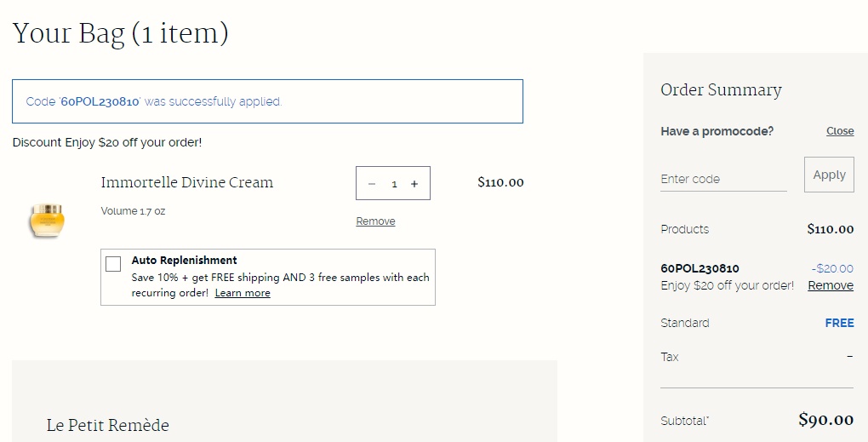Image resolution: width=868 pixels, height=442 pixels.
Task: Click the Le Petit Remède heading
Action: click(108, 425)
